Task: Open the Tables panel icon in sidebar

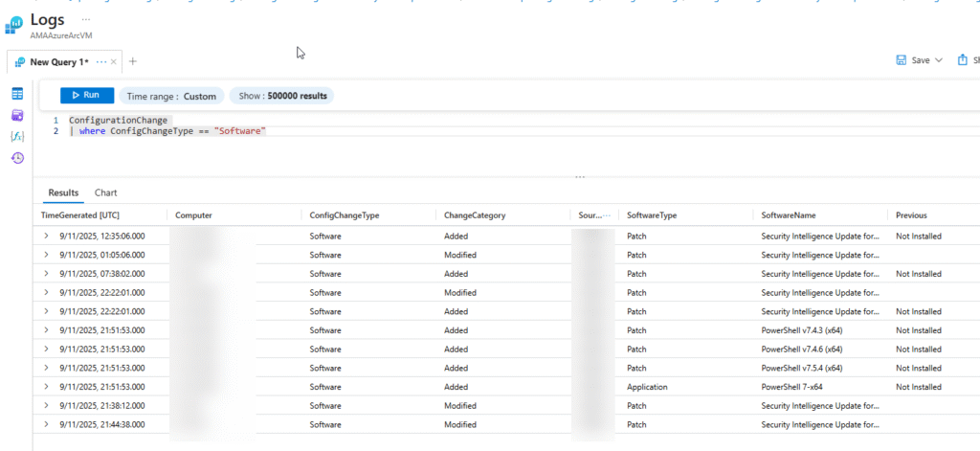Action: [17, 94]
